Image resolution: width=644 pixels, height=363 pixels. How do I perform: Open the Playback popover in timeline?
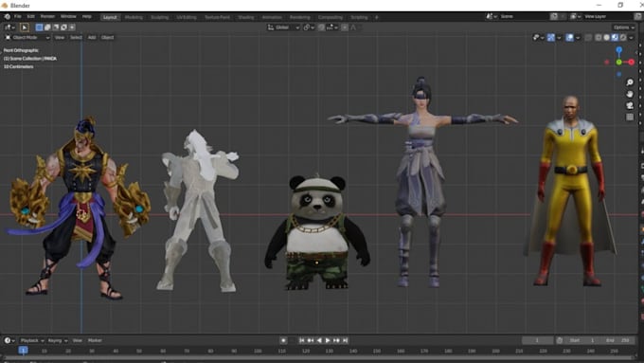coord(31,340)
